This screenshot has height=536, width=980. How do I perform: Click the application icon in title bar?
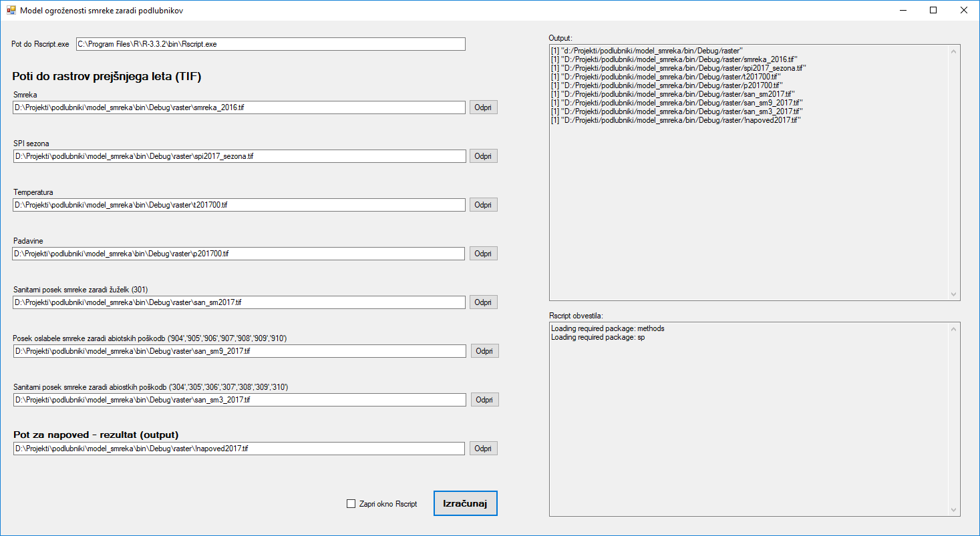(x=11, y=11)
